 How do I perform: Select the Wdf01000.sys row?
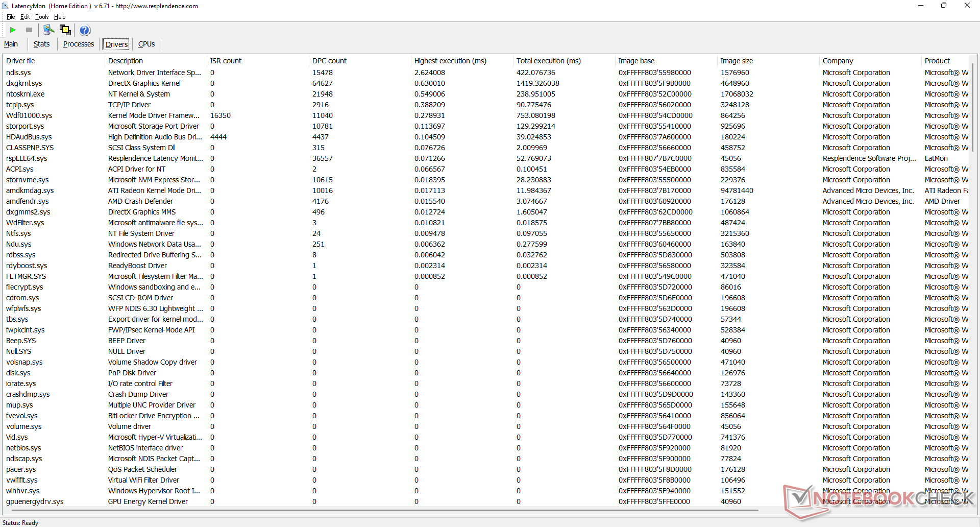click(485, 115)
